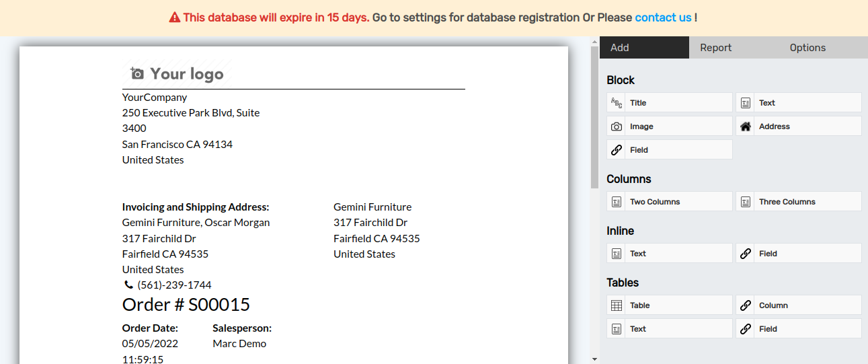Click the Order Date label
This screenshot has height=364, width=868.
pyautogui.click(x=150, y=328)
